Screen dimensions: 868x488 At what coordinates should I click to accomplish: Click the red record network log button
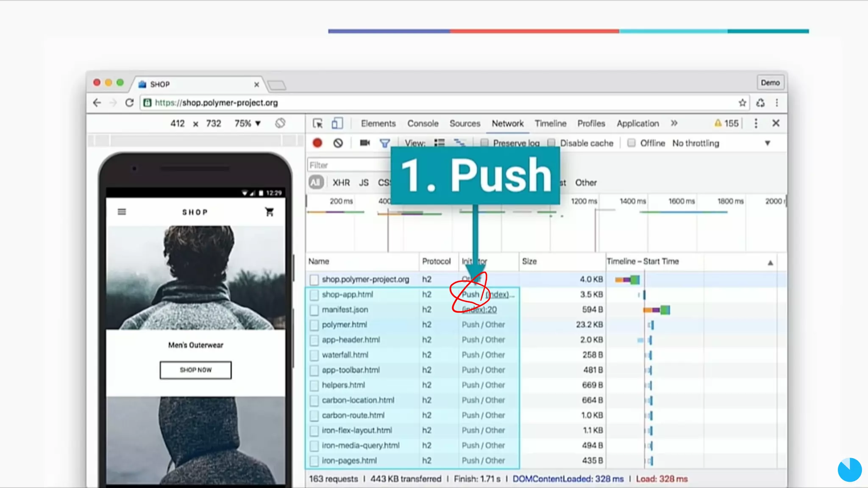(317, 143)
